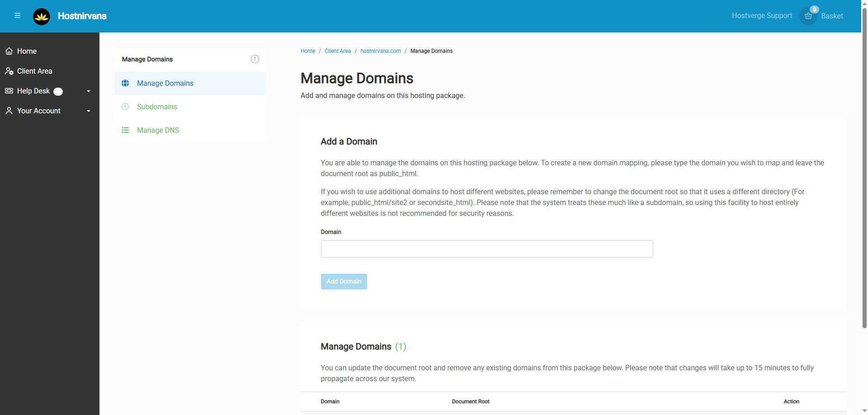The width and height of the screenshot is (868, 415).
Task: Click the icon next to Subdomains
Action: 125,107
